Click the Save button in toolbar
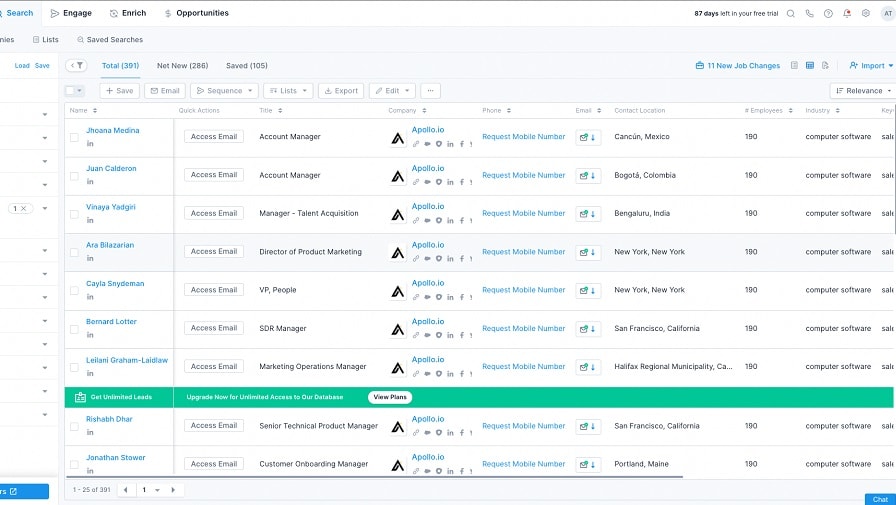The width and height of the screenshot is (896, 505). [119, 91]
